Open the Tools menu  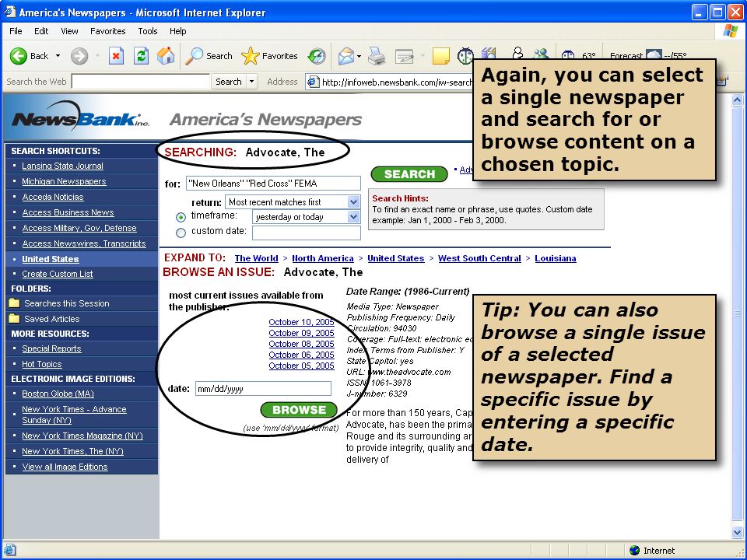[148, 31]
